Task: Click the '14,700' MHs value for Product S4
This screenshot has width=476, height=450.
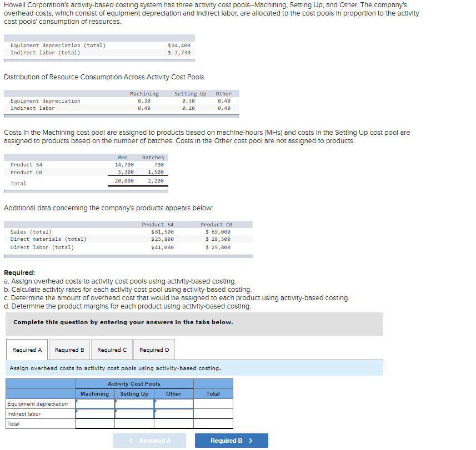Action: 124,165
